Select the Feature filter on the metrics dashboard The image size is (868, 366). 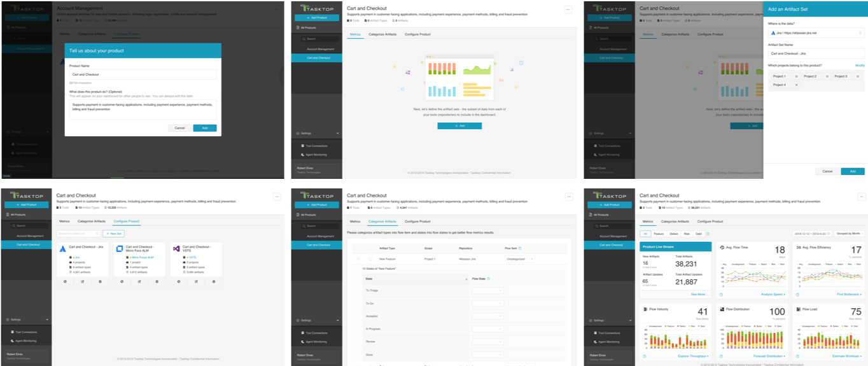click(659, 234)
